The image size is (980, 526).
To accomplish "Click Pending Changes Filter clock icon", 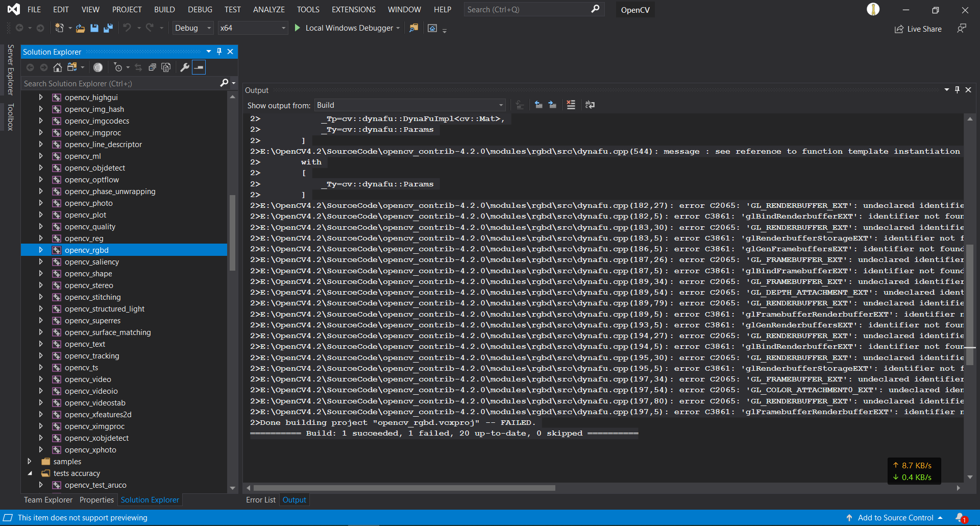I will pos(118,67).
